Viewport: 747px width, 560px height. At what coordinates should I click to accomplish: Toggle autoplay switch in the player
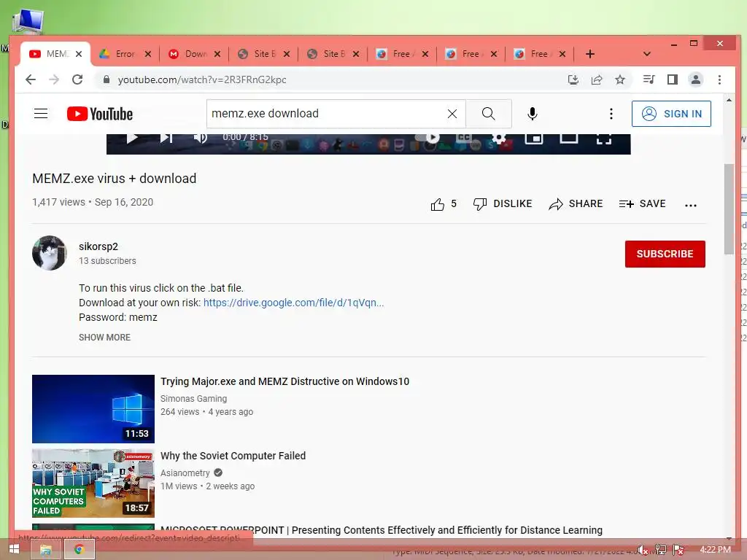[x=427, y=138]
